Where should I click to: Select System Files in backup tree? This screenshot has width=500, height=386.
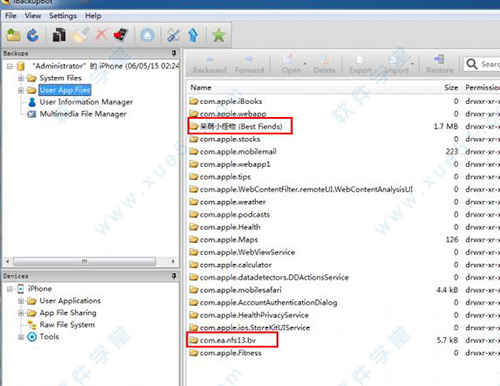pyautogui.click(x=60, y=78)
